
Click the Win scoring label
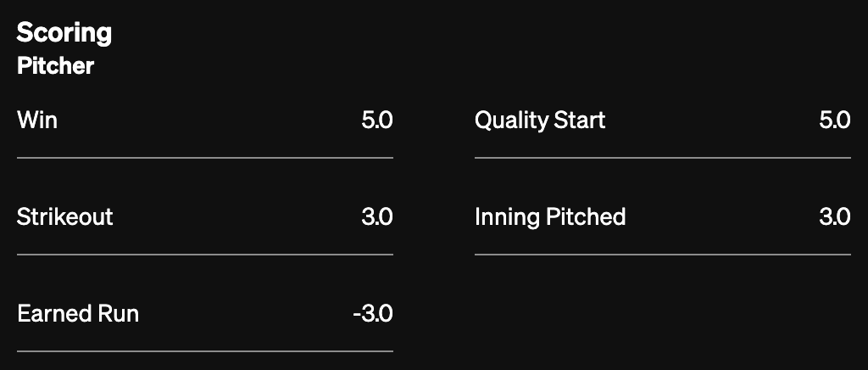[37, 120]
